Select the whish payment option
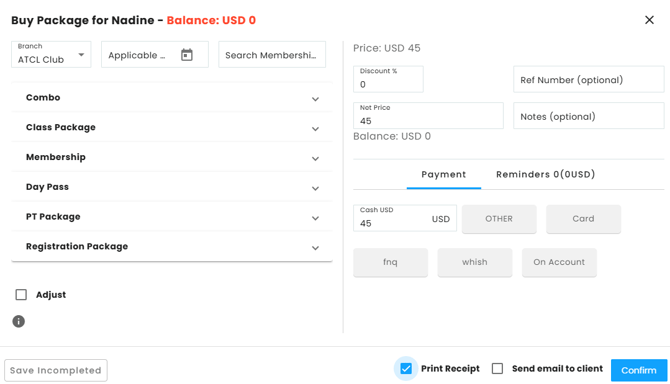 click(x=474, y=262)
